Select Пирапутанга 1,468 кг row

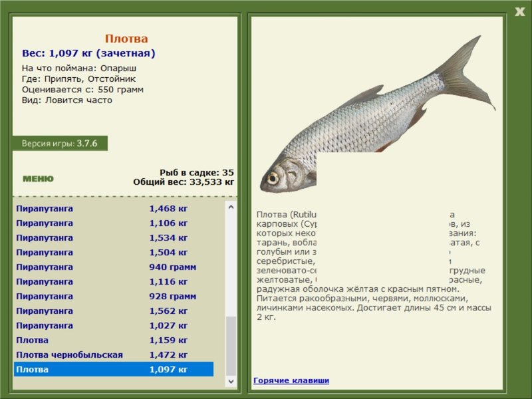114,208
